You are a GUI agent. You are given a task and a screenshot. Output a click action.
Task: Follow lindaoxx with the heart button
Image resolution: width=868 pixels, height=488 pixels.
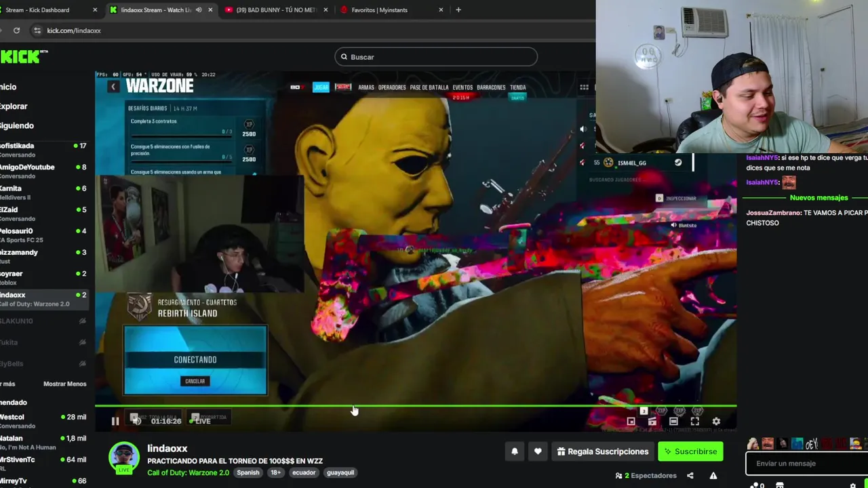point(538,451)
